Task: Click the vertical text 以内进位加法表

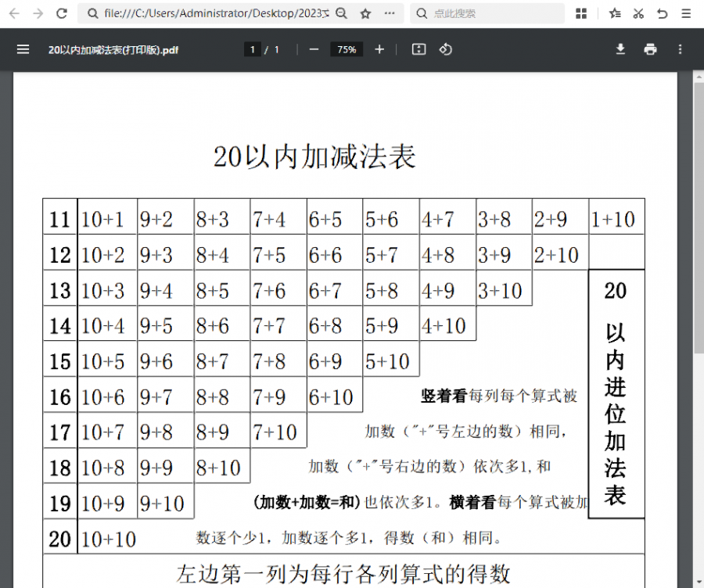Action: [x=615, y=414]
